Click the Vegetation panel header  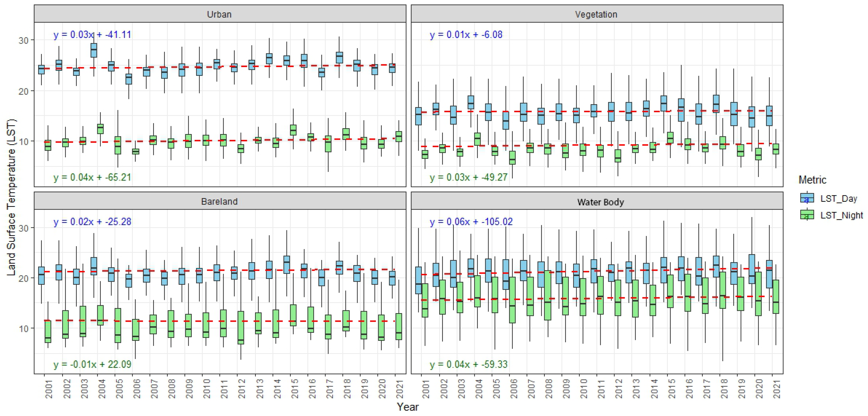[x=596, y=14]
